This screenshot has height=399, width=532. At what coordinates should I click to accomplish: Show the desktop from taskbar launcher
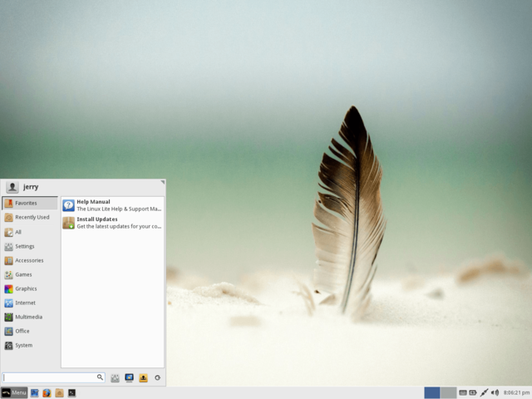tap(34, 393)
